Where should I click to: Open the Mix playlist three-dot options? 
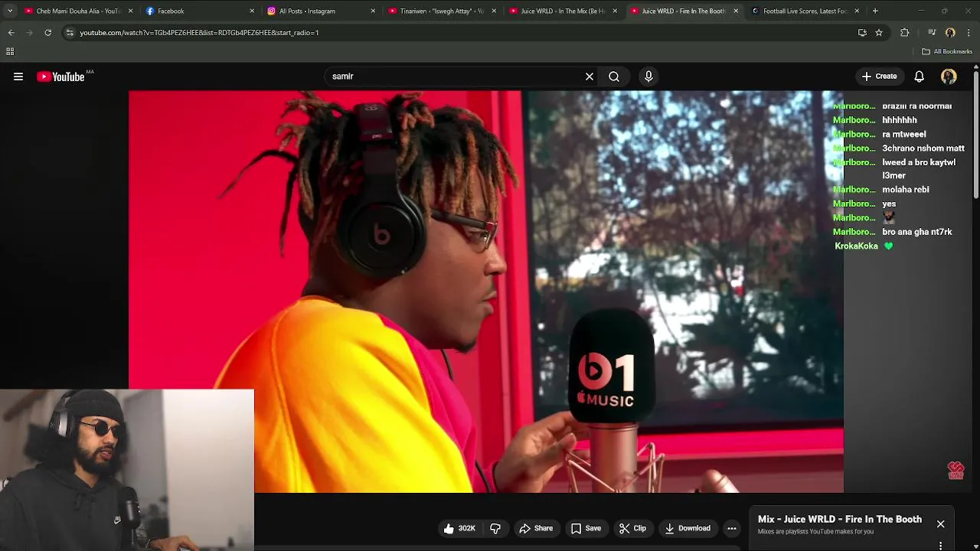coord(940,546)
